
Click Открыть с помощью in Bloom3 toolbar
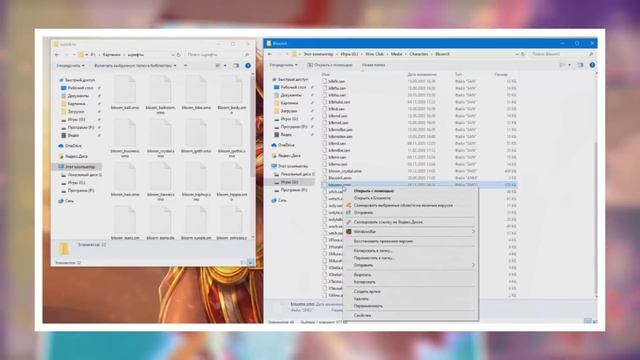(330, 65)
